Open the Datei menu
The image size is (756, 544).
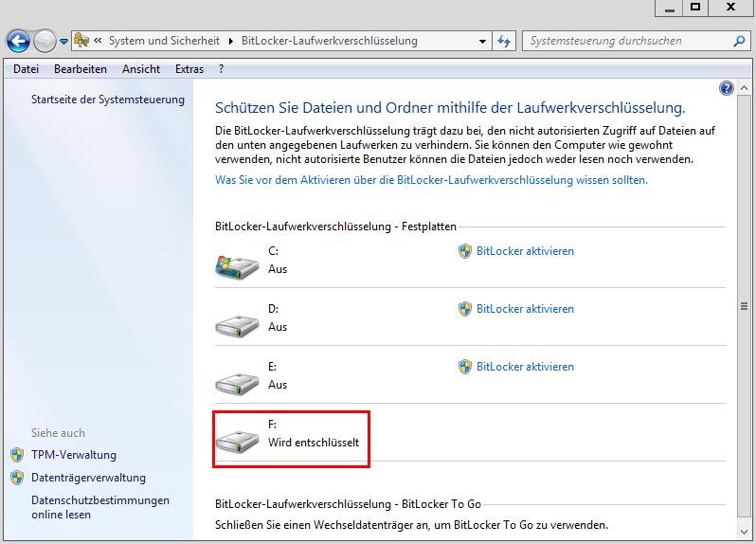[26, 69]
